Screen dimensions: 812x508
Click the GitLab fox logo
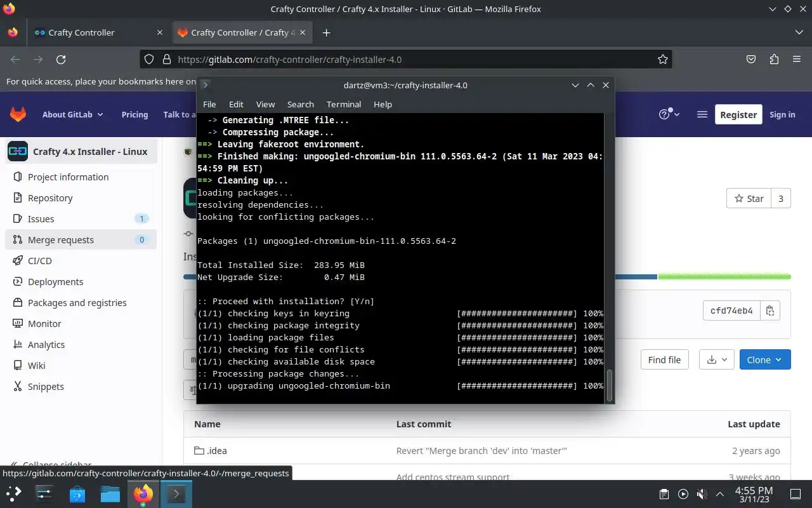18,114
